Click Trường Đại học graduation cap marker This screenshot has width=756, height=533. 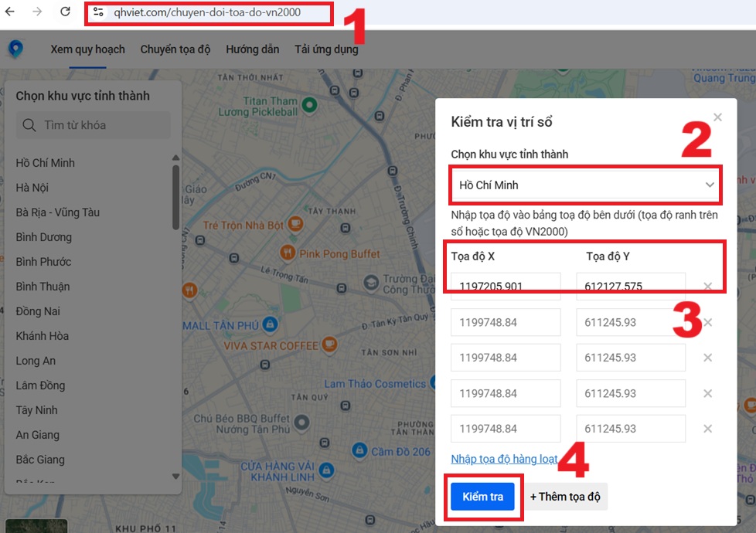pos(371,283)
